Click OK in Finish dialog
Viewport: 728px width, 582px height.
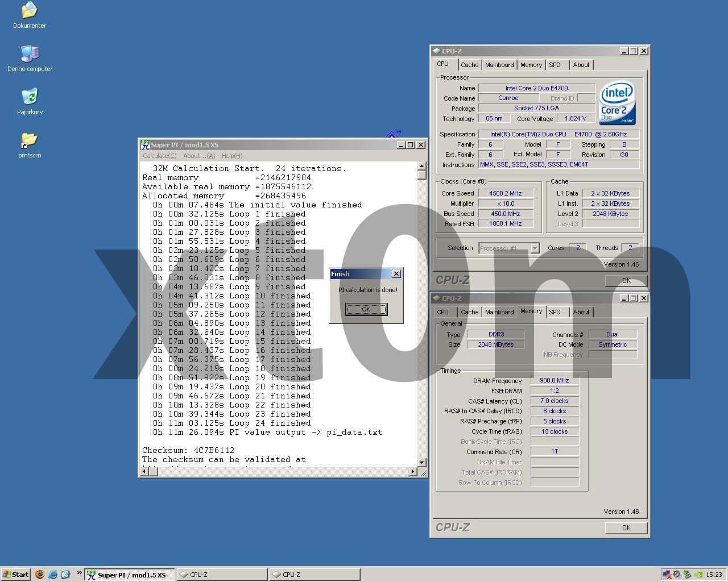(x=366, y=309)
